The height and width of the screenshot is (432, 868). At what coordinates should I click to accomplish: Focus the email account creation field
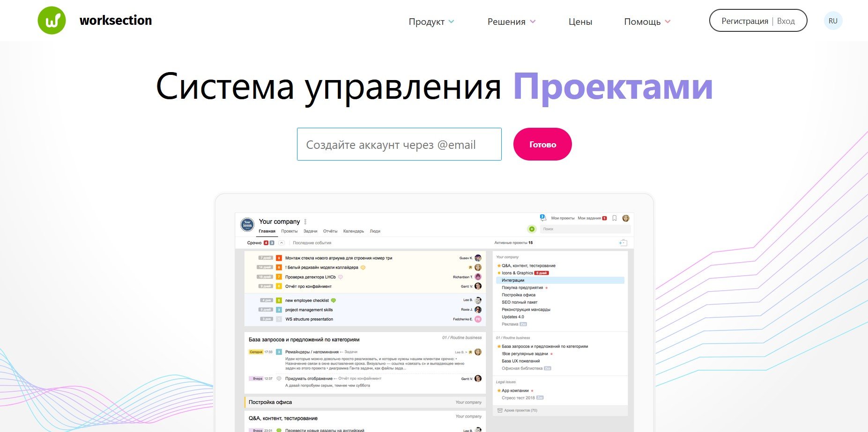pos(399,145)
